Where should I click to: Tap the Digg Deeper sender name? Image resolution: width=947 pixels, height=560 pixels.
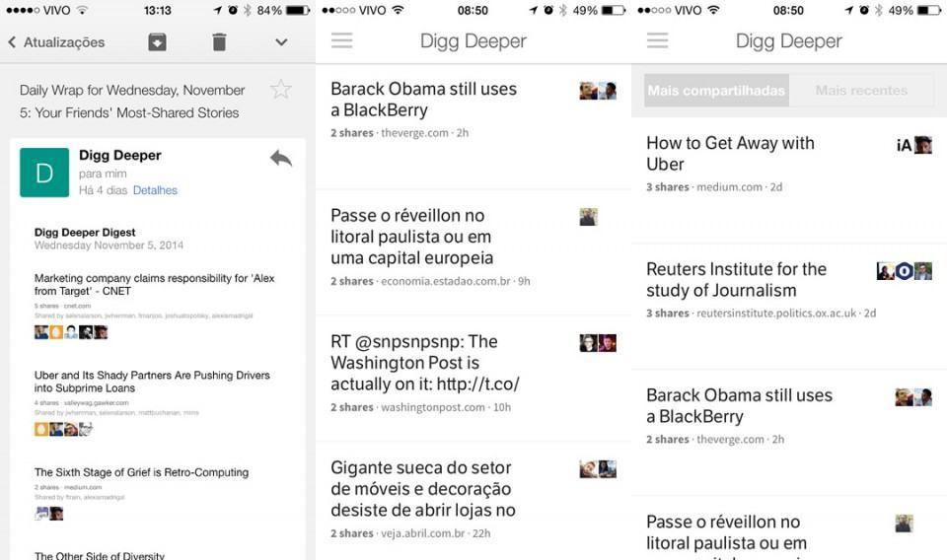click(120, 155)
